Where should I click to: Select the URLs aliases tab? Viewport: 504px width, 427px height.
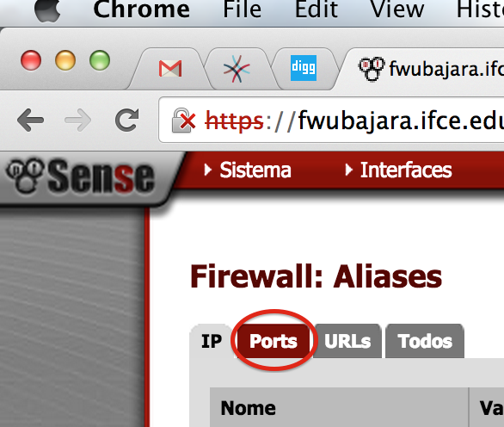[347, 341]
